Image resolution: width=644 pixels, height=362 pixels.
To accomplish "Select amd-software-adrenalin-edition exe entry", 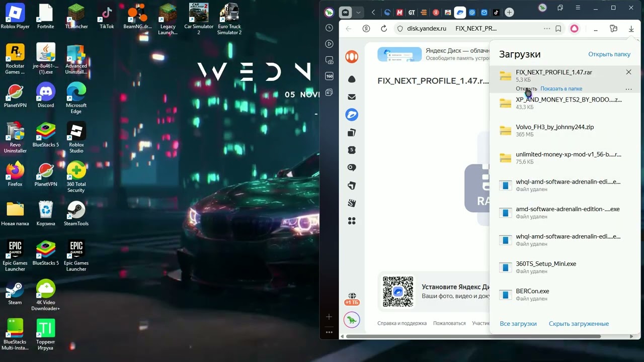I will click(x=565, y=213).
